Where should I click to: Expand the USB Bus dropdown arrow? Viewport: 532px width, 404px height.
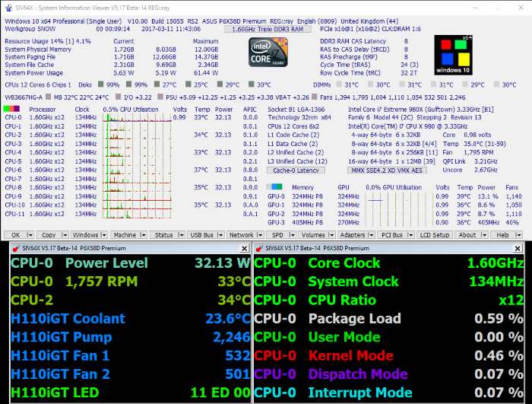(220, 235)
